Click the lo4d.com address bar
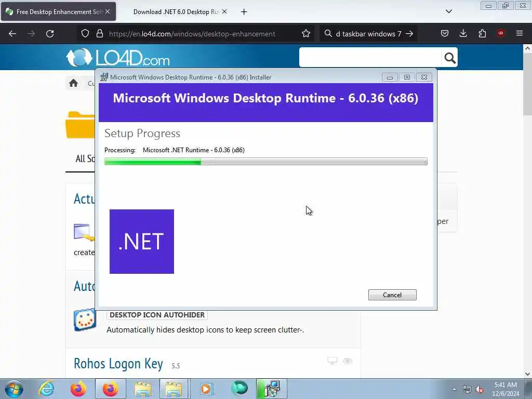This screenshot has width=532, height=399. (x=192, y=34)
